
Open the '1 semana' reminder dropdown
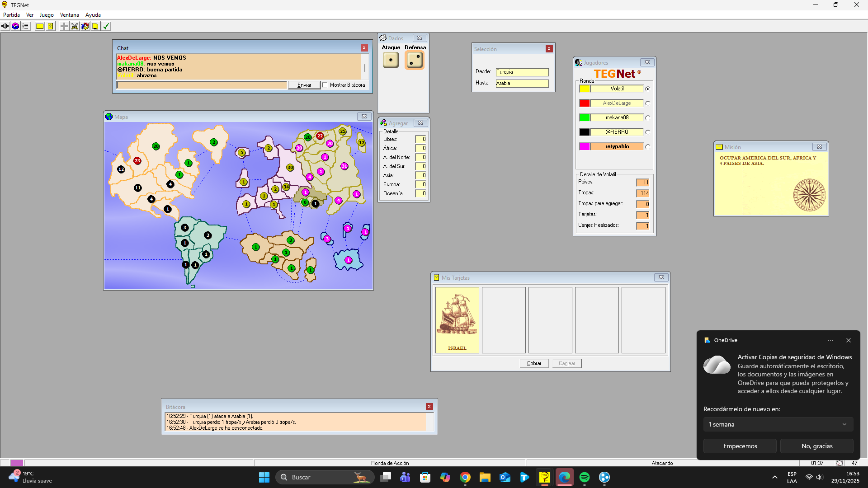point(778,424)
